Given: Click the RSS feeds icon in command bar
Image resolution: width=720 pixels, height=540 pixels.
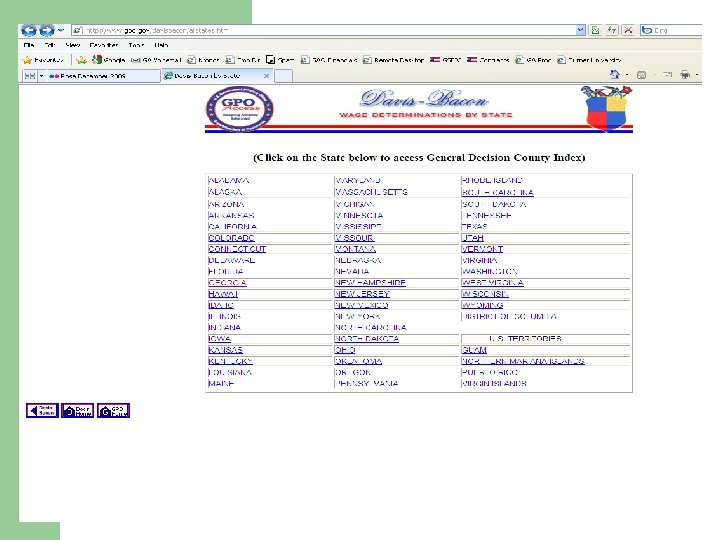Looking at the screenshot, I should pyautogui.click(x=641, y=75).
